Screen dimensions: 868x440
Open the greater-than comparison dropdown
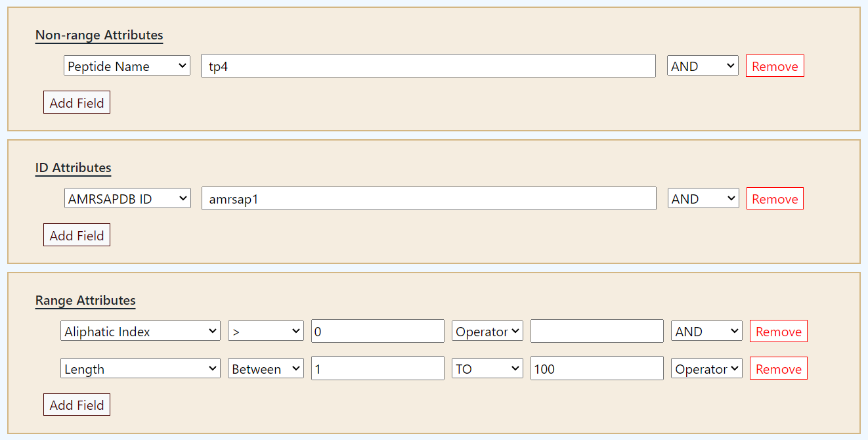265,331
